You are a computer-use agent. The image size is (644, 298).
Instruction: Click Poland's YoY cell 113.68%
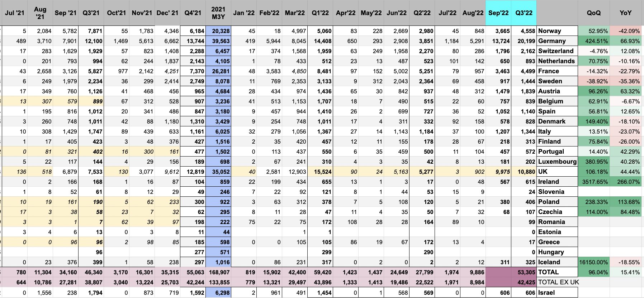[x=625, y=202]
